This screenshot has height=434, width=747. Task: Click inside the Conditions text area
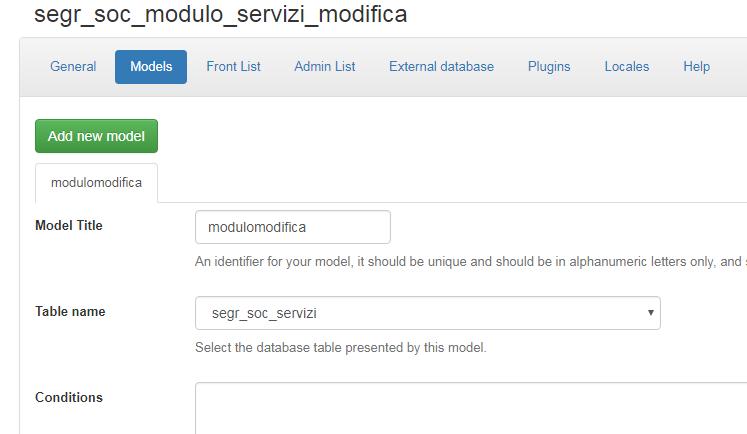(471, 408)
